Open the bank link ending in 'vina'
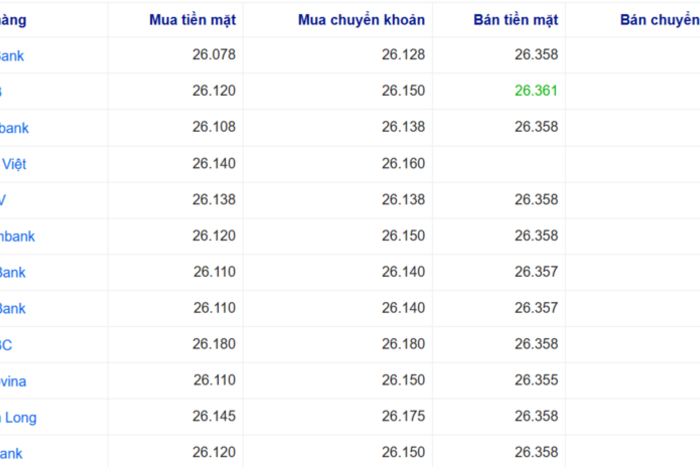 coord(13,381)
